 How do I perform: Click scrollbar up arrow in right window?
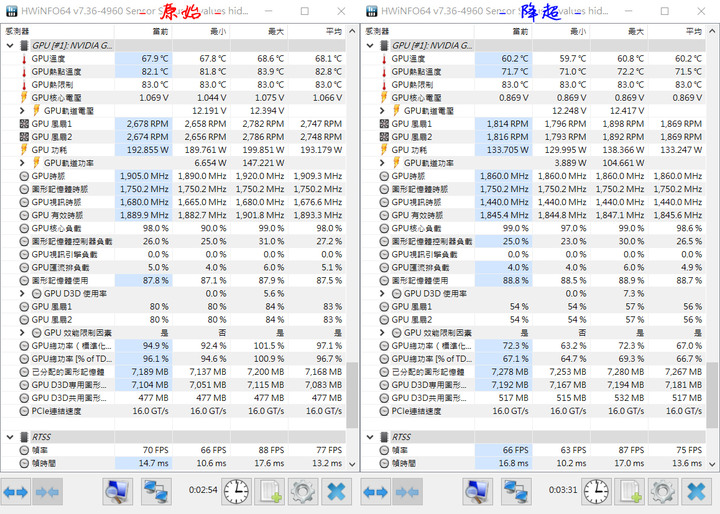click(712, 31)
